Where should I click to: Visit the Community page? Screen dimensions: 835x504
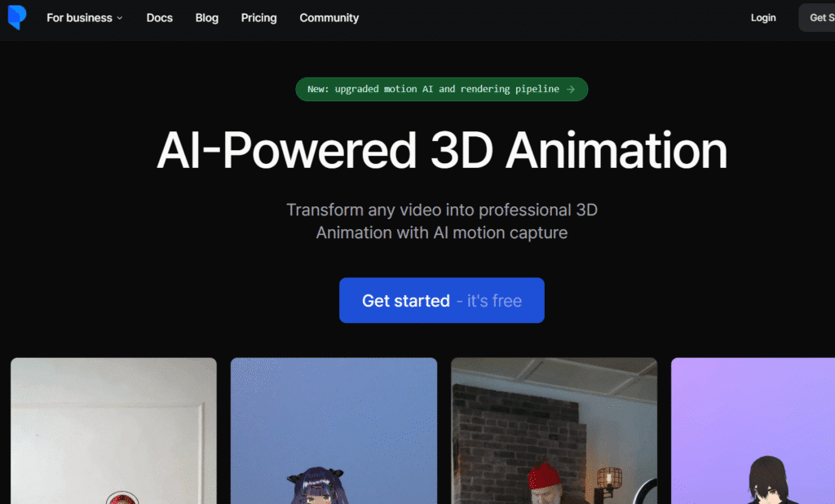pos(329,18)
